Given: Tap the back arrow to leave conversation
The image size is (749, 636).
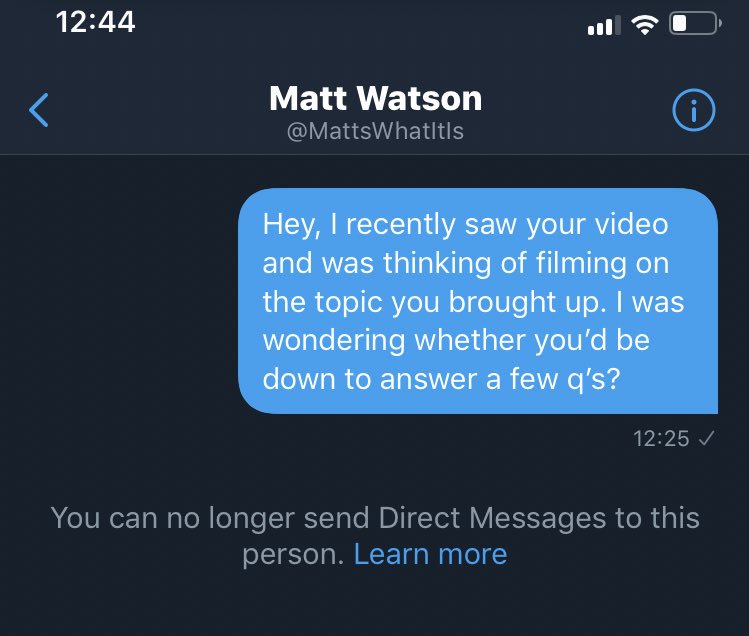Looking at the screenshot, I should pos(39,110).
